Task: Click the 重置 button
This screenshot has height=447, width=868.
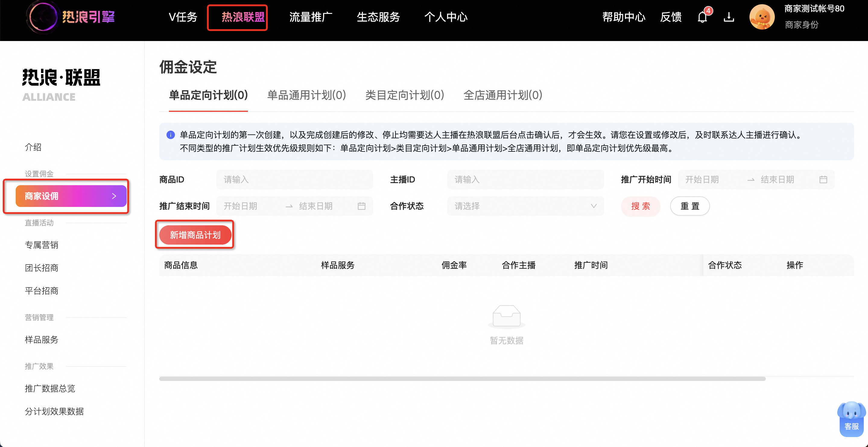Action: (x=690, y=206)
